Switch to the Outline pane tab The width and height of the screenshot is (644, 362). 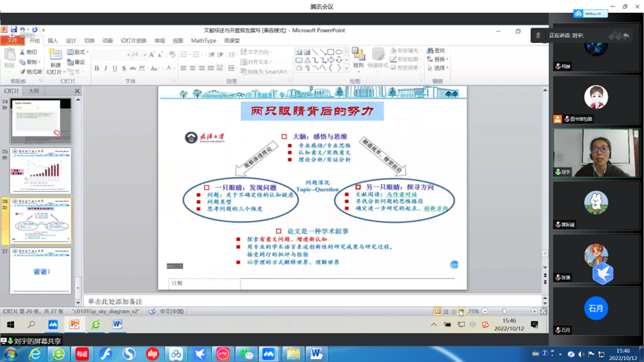point(34,92)
